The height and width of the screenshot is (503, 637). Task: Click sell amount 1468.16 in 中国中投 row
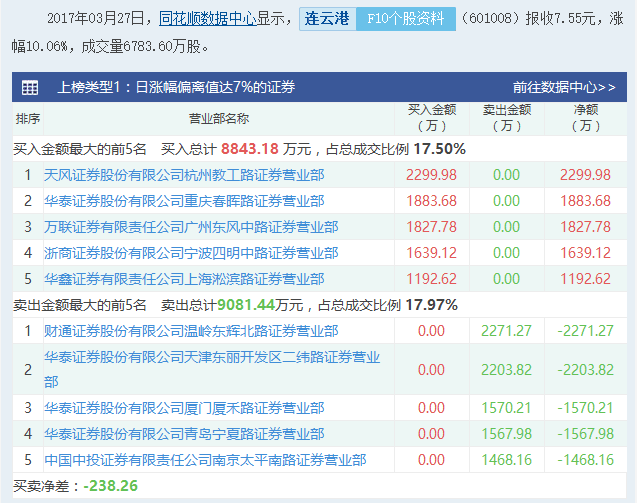506,460
